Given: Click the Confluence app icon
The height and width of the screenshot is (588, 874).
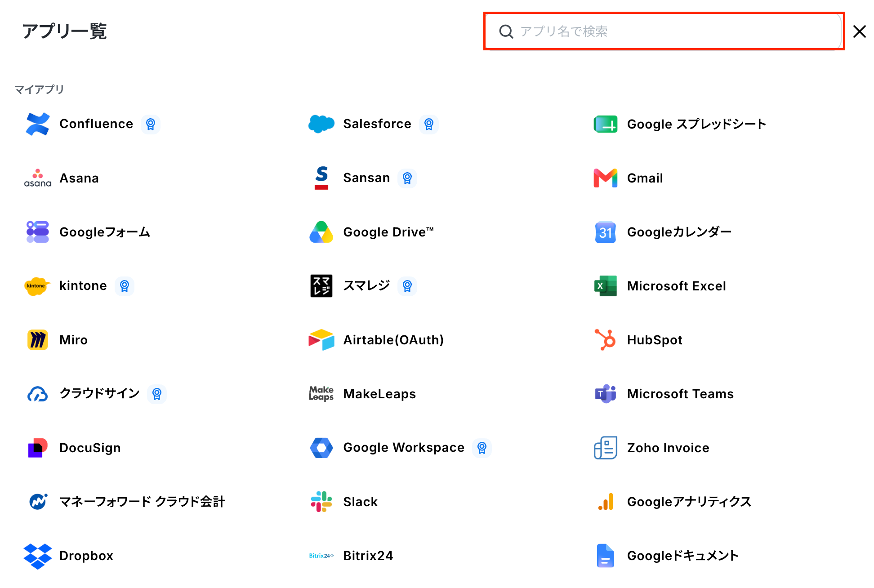Looking at the screenshot, I should pos(38,124).
